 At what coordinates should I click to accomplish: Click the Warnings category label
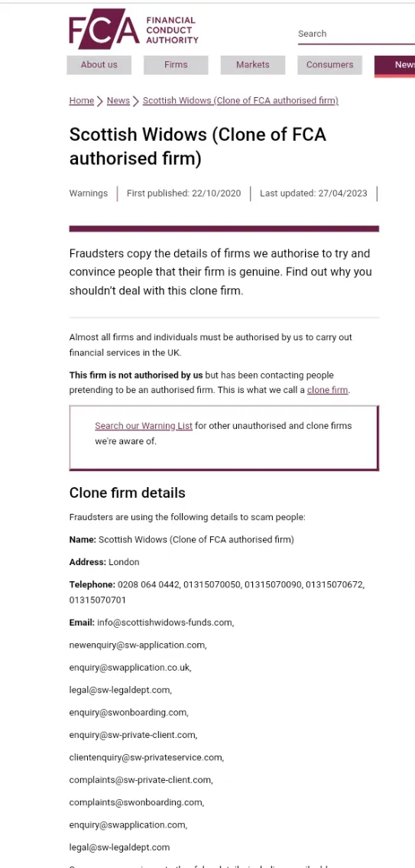(x=89, y=193)
